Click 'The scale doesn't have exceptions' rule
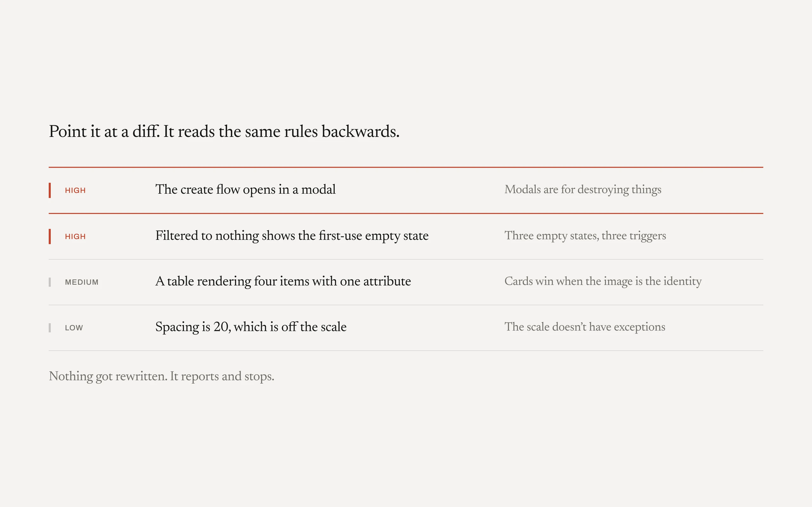The width and height of the screenshot is (812, 507). tap(585, 327)
